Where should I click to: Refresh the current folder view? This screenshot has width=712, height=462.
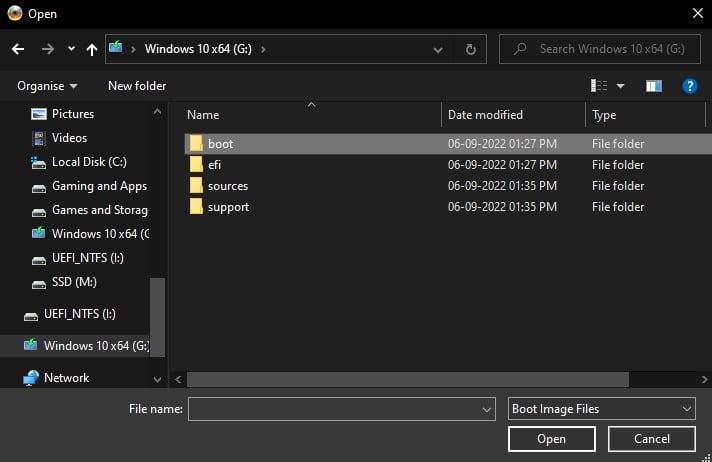click(471, 49)
